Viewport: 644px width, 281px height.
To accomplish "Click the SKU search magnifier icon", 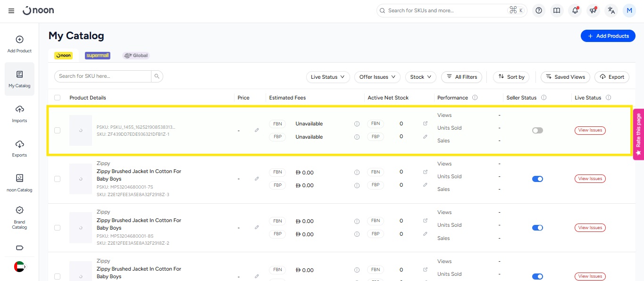I will (157, 76).
